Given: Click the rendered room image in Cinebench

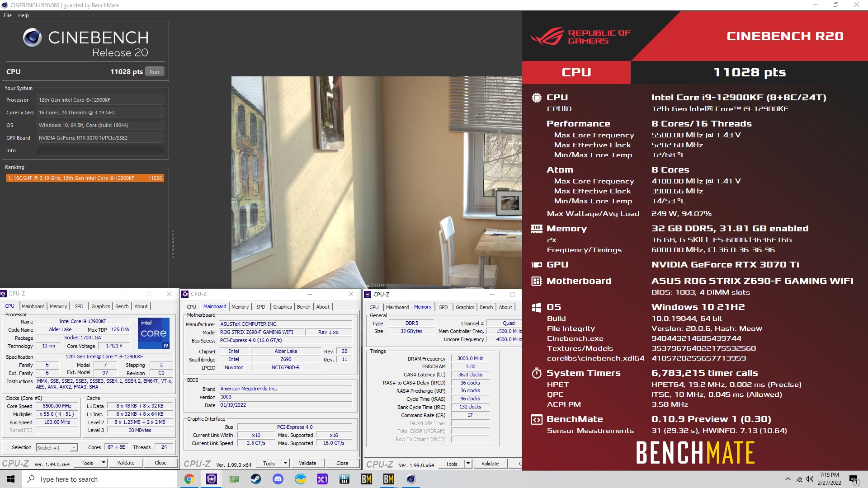Looking at the screenshot, I should tap(376, 182).
